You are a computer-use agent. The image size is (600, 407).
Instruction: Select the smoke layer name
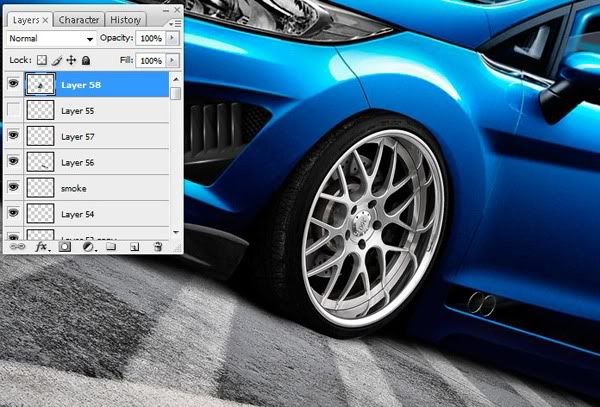73,189
